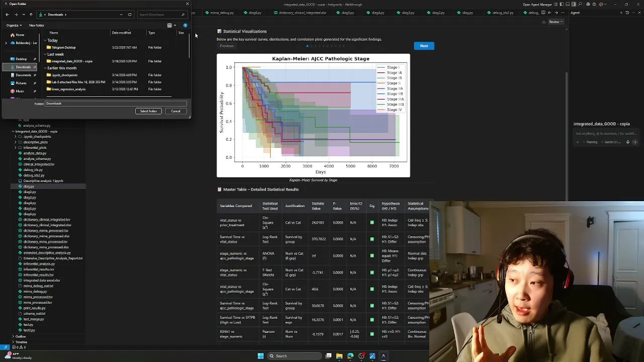Go to Home in navigation pane
This screenshot has height=362, width=644.
pyautogui.click(x=20, y=35)
